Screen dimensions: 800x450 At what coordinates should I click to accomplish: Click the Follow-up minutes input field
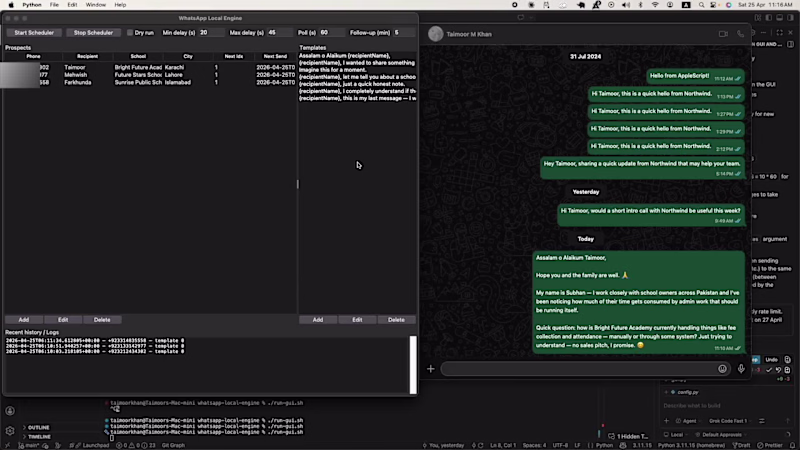pos(403,33)
